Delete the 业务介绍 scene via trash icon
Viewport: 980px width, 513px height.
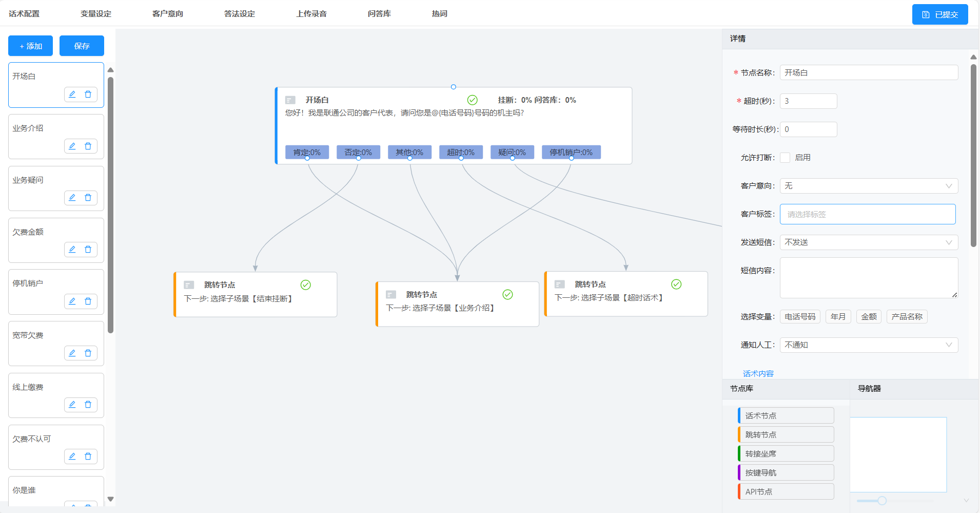click(x=88, y=146)
